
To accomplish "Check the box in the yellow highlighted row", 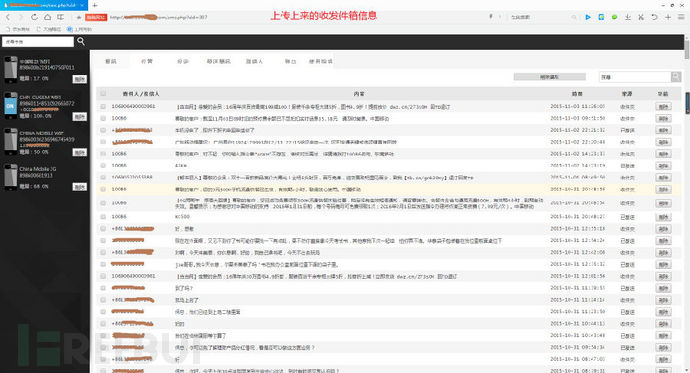I will [103, 189].
